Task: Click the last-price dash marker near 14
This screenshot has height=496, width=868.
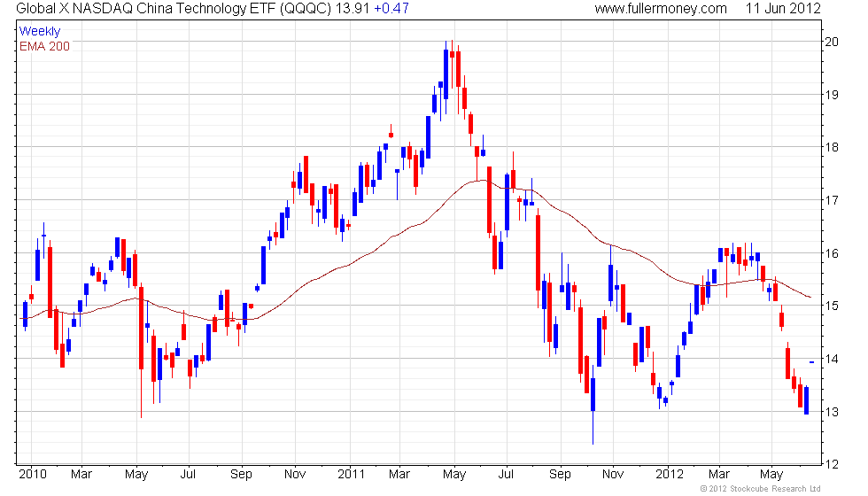Action: (812, 362)
